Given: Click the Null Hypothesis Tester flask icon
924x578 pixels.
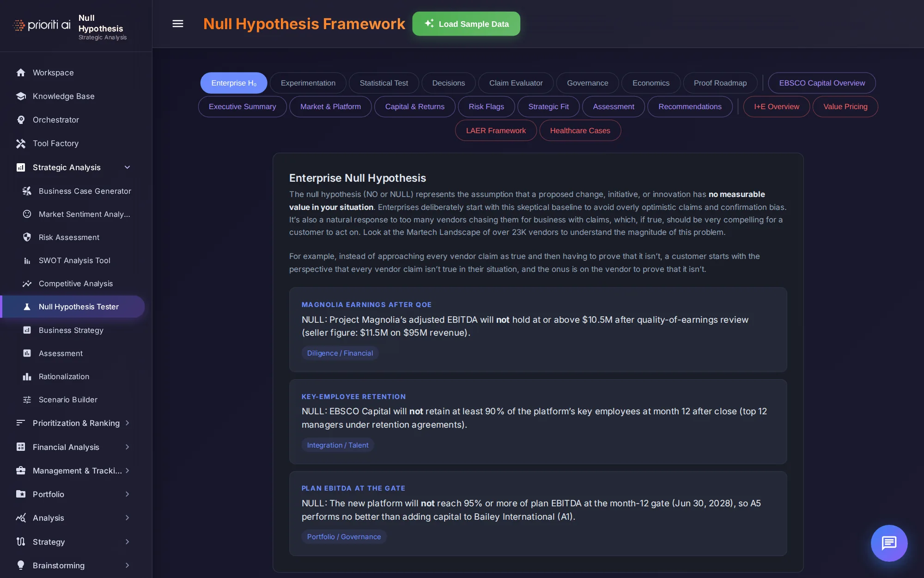Looking at the screenshot, I should point(27,307).
